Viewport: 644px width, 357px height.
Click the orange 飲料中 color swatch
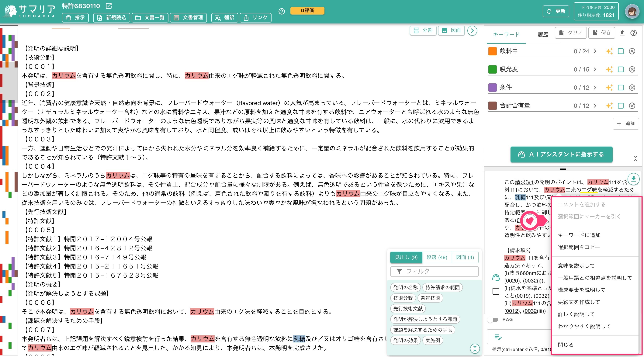click(x=492, y=51)
